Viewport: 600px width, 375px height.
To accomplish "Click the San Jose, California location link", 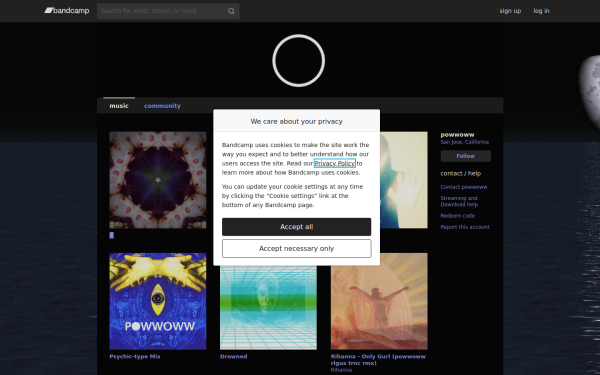I will pyautogui.click(x=464, y=142).
